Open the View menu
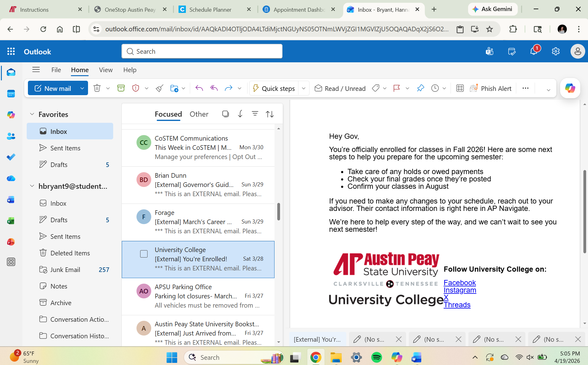588x365 pixels. (x=106, y=70)
